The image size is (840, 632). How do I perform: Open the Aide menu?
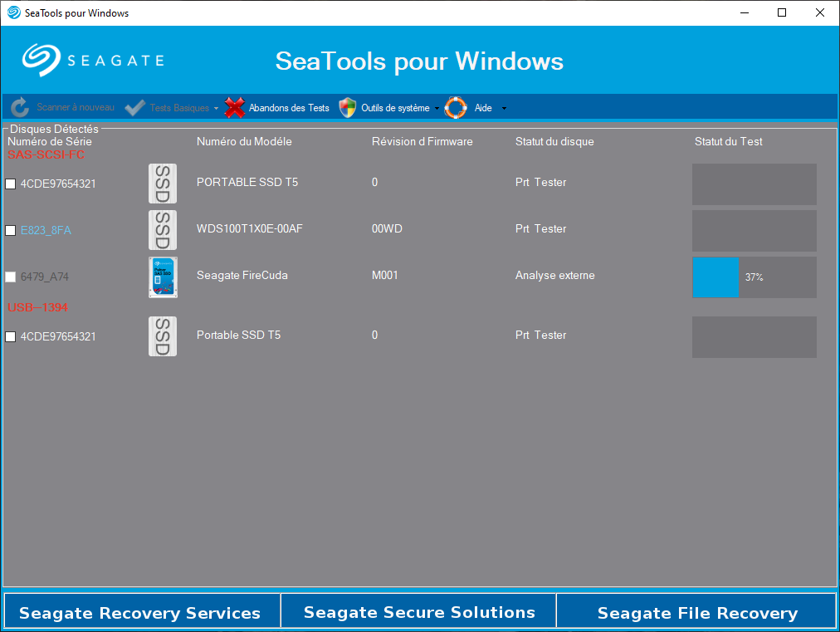pos(483,108)
